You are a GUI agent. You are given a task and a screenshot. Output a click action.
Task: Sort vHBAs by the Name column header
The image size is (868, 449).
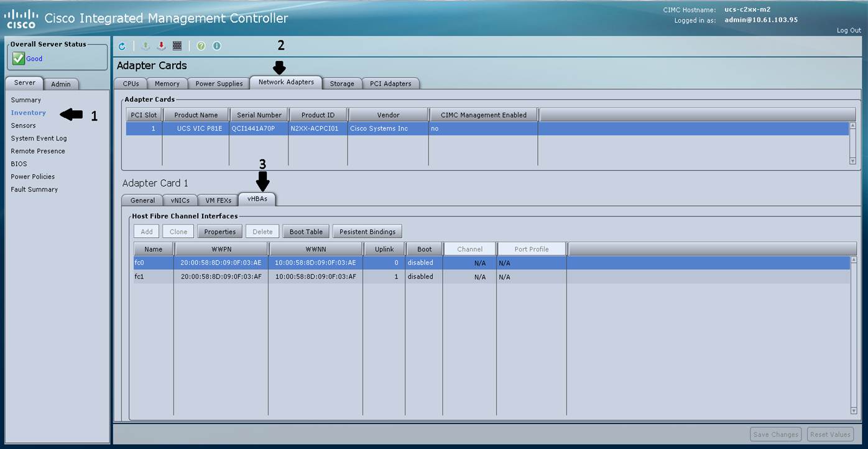click(x=153, y=249)
